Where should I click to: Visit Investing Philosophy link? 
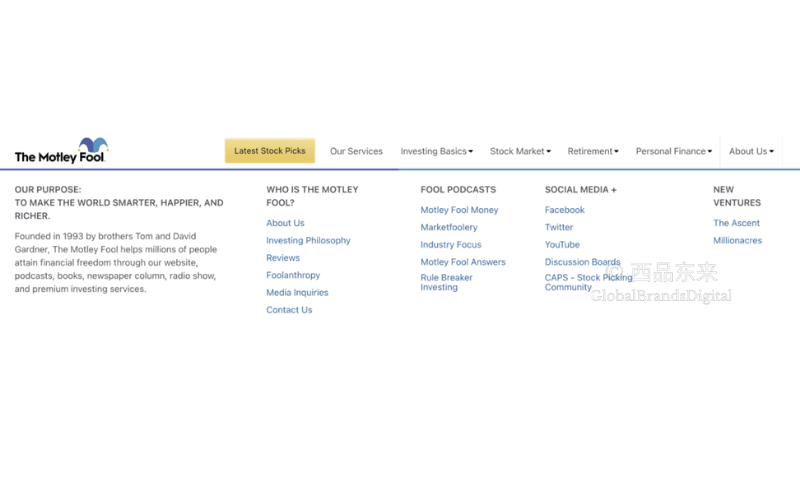(x=308, y=240)
